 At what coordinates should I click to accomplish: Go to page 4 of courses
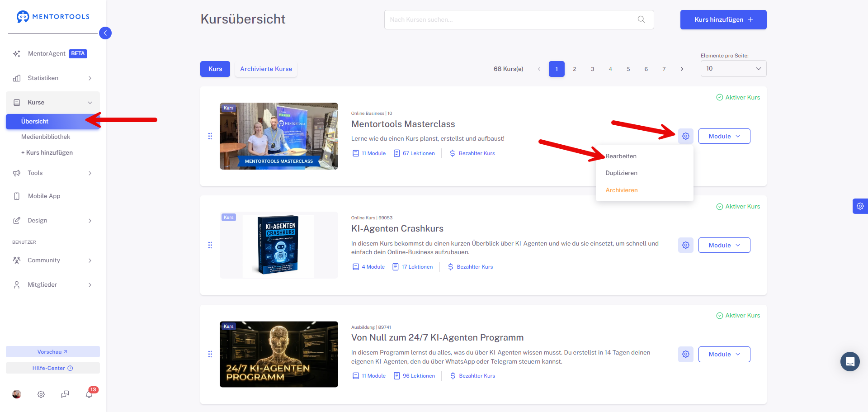pos(610,69)
